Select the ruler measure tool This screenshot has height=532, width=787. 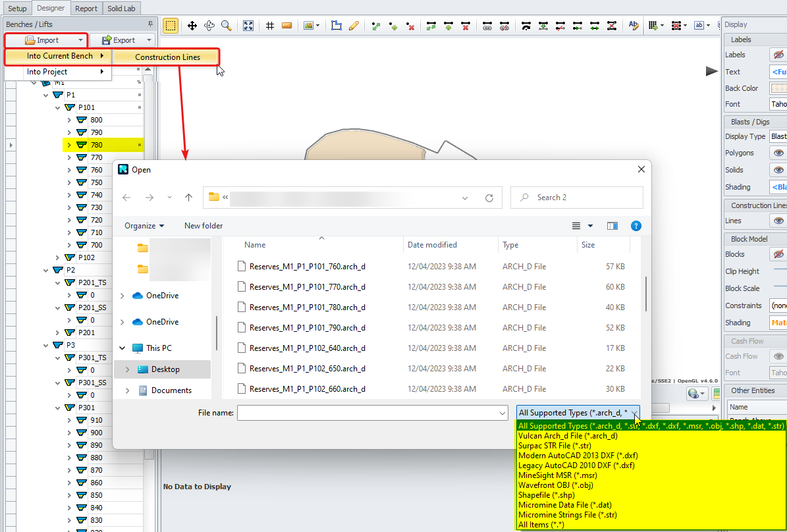[286, 26]
